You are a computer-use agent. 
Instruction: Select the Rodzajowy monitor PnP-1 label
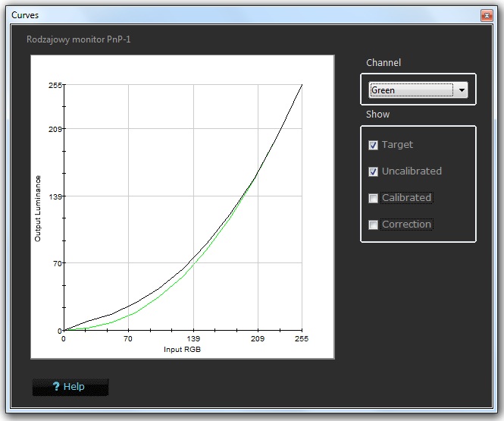coord(80,39)
